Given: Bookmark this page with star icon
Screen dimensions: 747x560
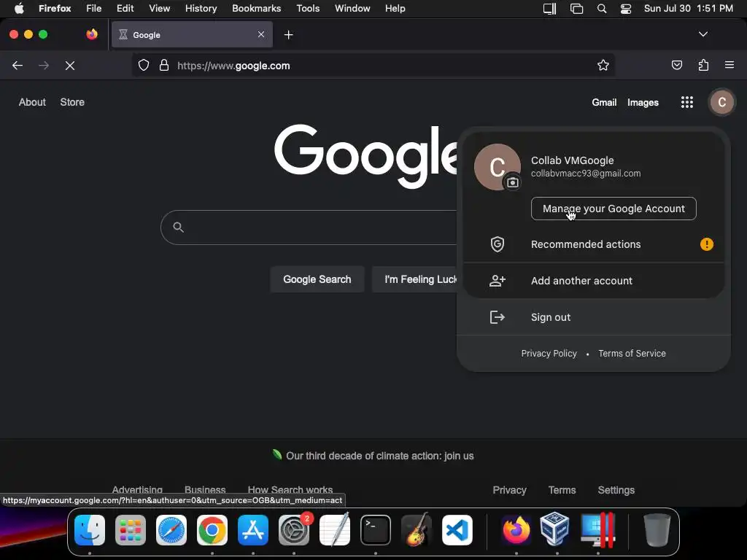Looking at the screenshot, I should 603,65.
